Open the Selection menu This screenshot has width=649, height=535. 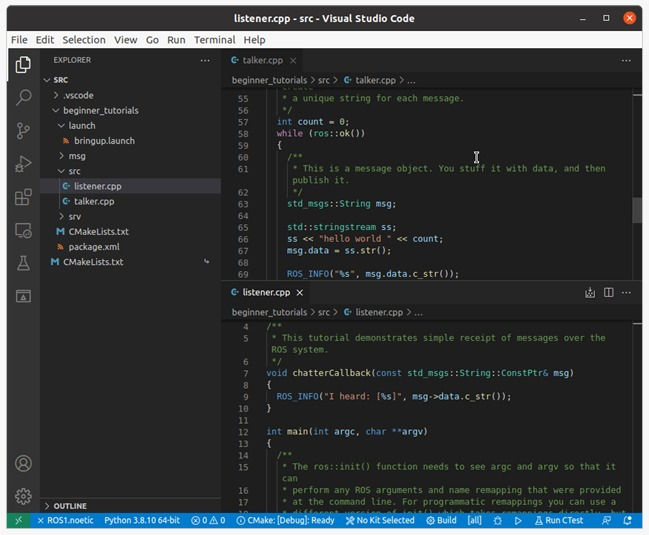(x=84, y=40)
